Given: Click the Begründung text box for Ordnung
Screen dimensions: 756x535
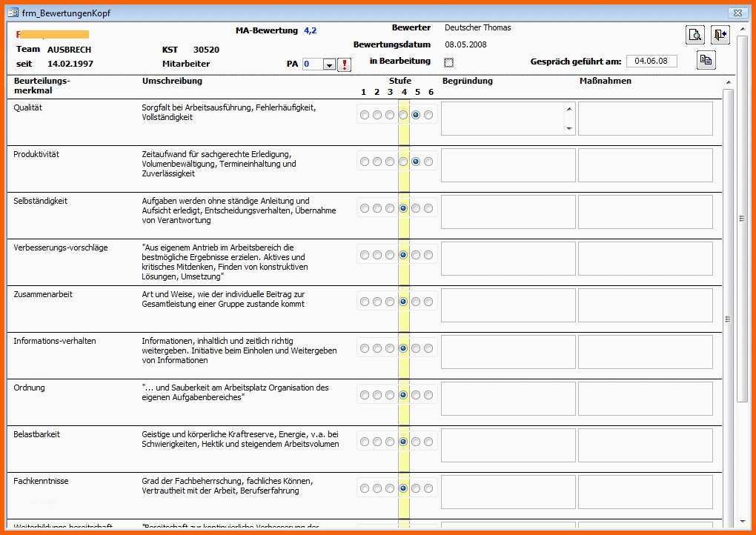Looking at the screenshot, I should (x=508, y=399).
